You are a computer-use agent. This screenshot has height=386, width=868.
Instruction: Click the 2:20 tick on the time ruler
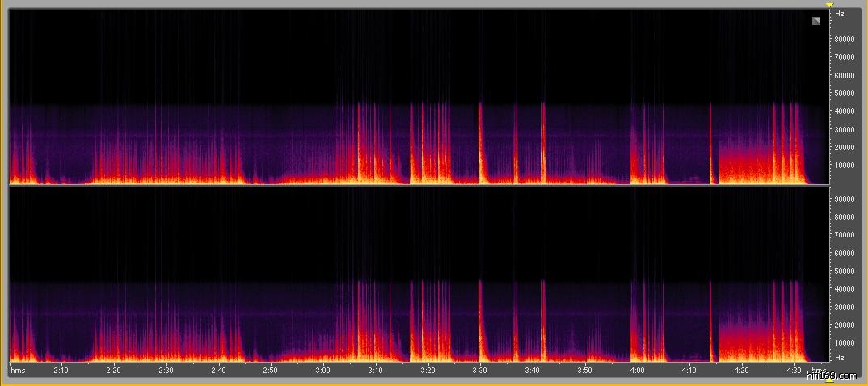(113, 370)
